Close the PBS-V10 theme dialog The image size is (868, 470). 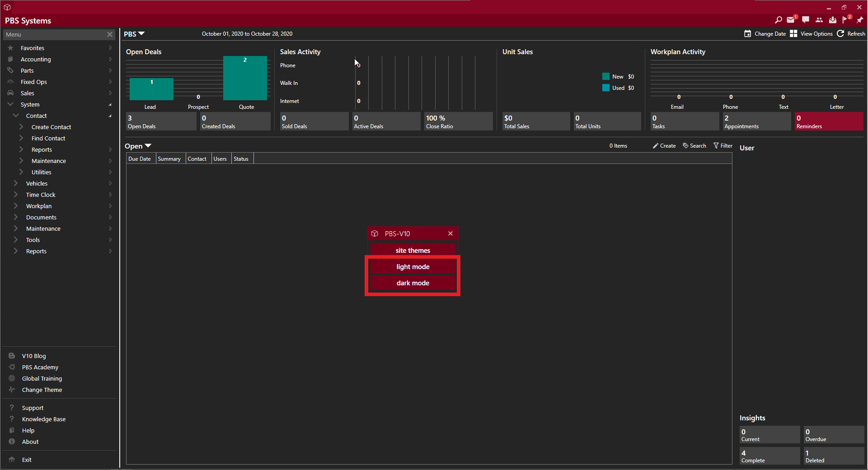point(450,233)
